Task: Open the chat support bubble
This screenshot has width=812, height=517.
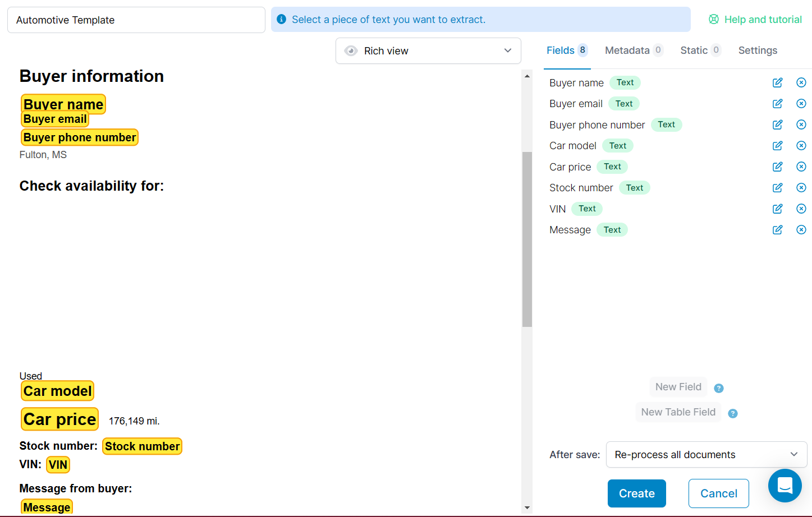Action: (x=785, y=486)
